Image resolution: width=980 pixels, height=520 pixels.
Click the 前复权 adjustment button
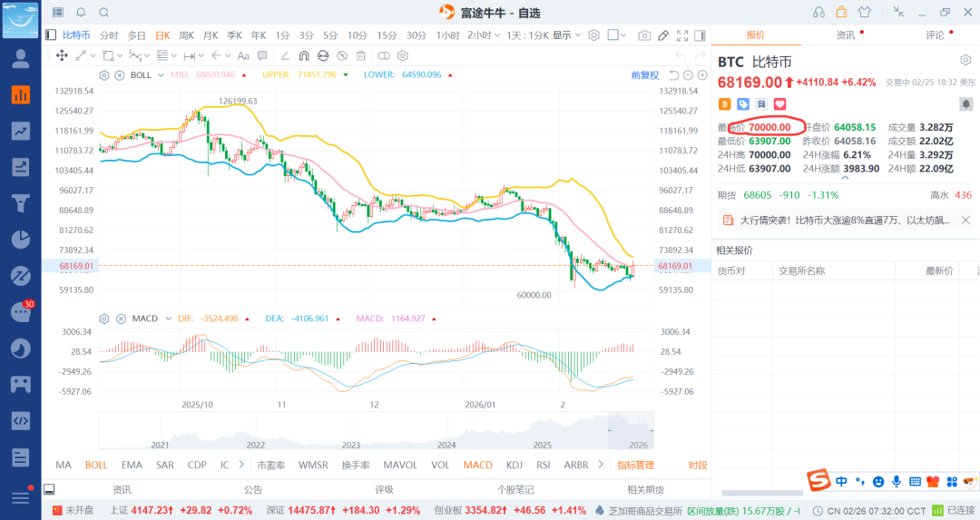(x=644, y=74)
